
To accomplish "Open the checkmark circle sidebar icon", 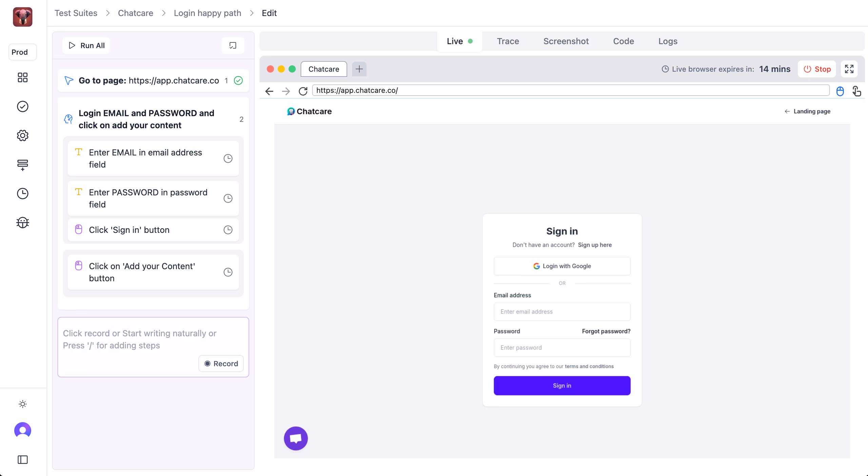I will coord(23,106).
